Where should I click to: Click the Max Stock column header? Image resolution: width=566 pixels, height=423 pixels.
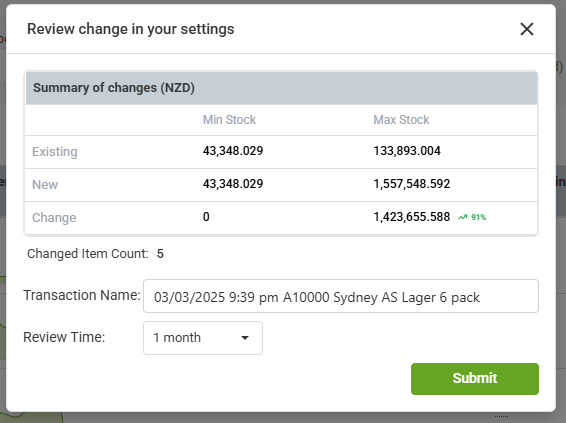pos(401,120)
